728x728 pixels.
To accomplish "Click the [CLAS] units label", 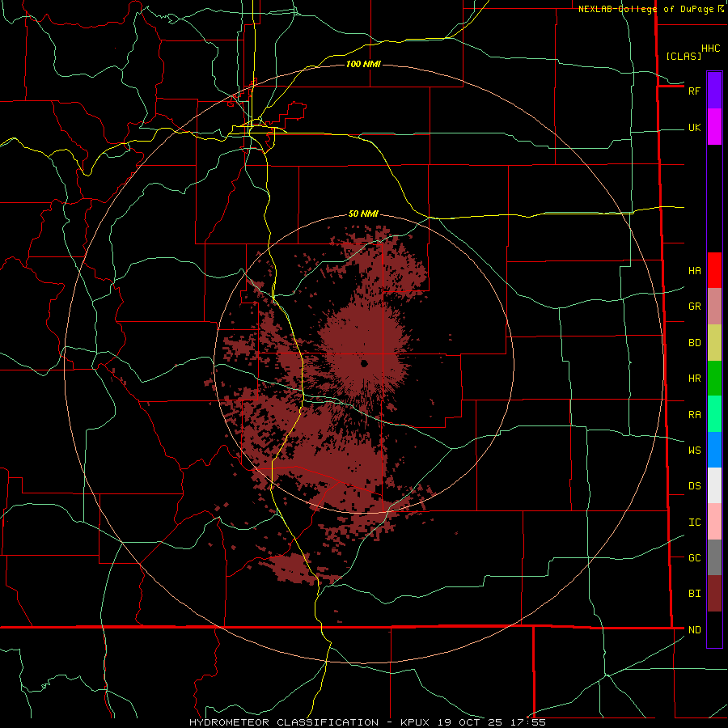I will 684,56.
